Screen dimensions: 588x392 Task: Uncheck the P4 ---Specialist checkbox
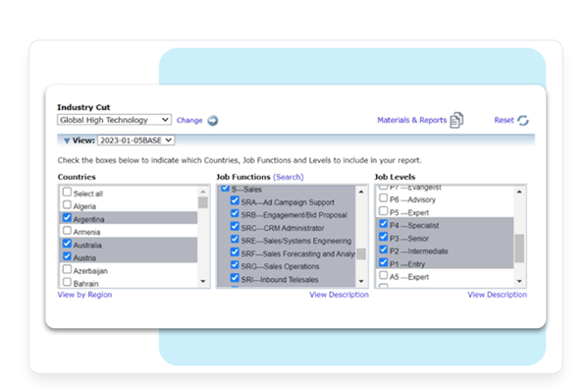tap(383, 224)
